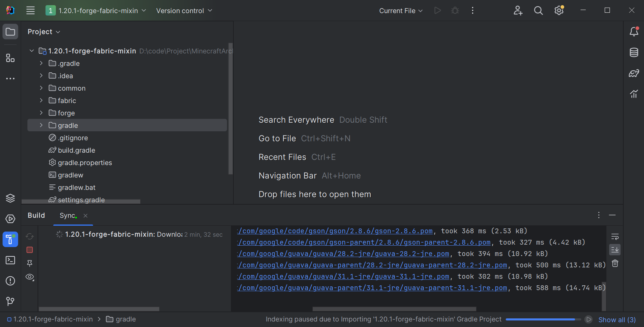Screen dimensions: 644x327
Task: Show more tool windows ellipsis
Action: [10, 79]
